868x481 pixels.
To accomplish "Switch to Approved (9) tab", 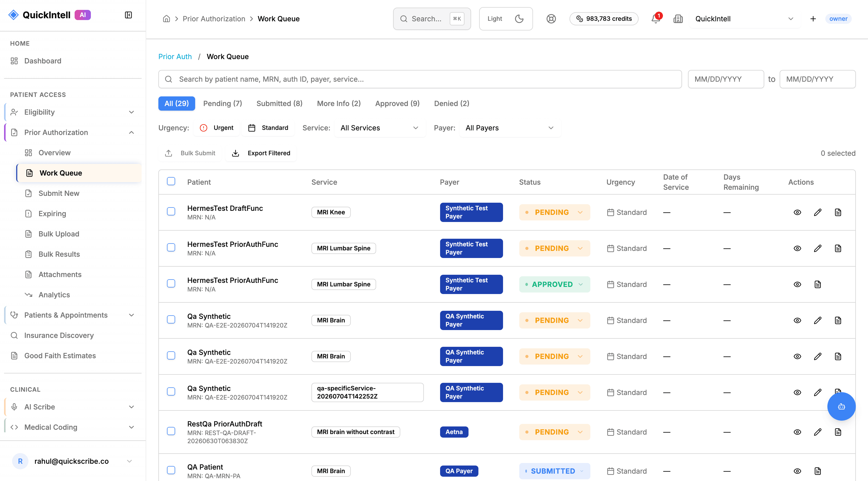I will (397, 104).
